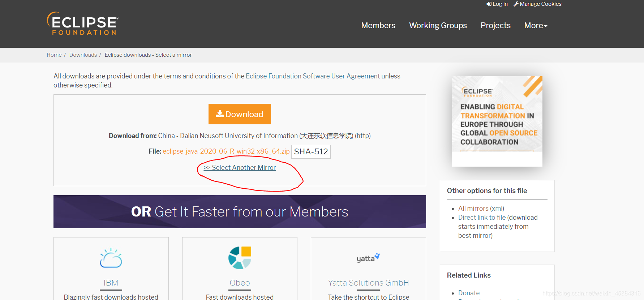Open Eclipse Foundation Software User Agreement

click(x=313, y=76)
